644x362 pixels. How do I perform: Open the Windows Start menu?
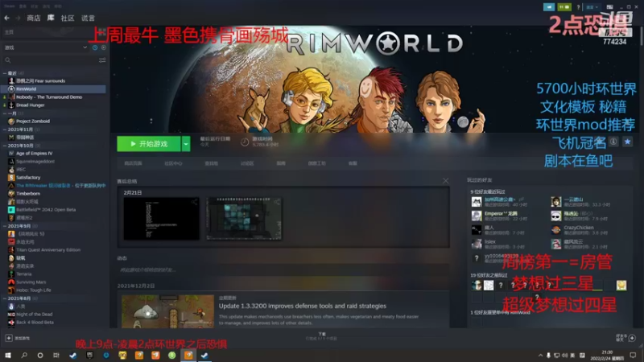(x=8, y=356)
